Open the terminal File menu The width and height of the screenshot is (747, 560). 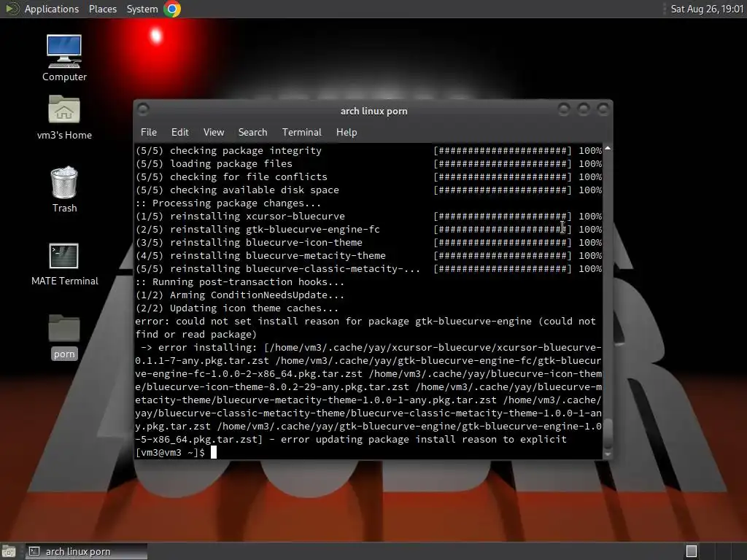point(149,132)
